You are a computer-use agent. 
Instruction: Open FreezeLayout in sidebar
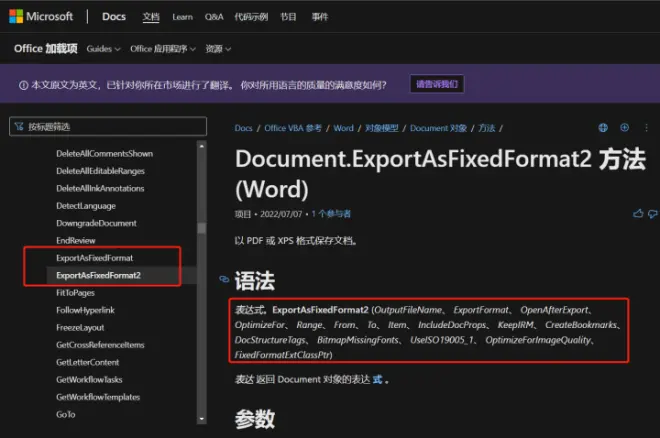pos(80,327)
